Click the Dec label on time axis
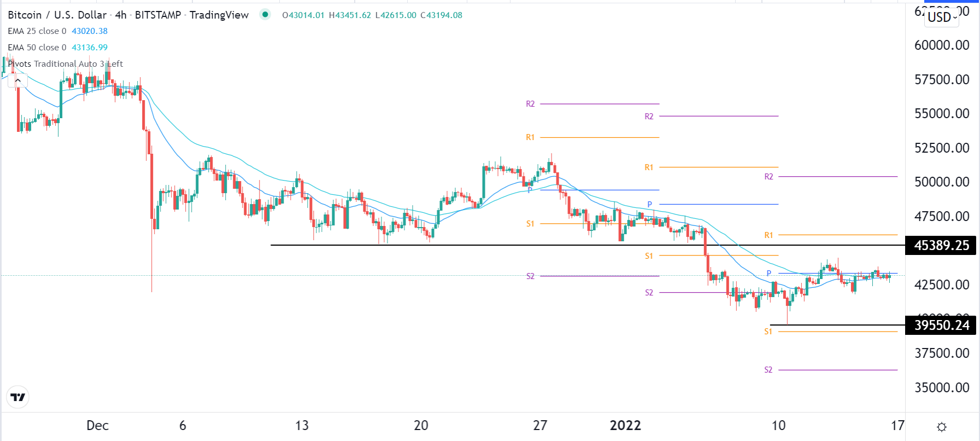980x441 pixels. (97, 426)
